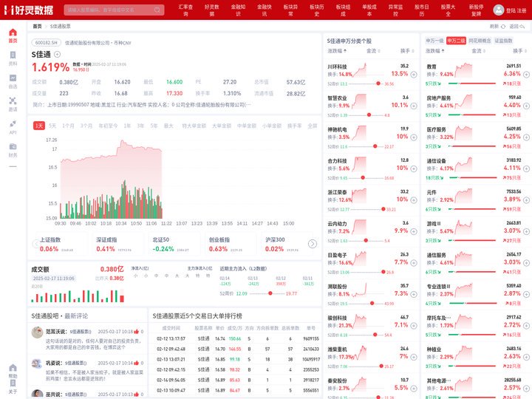Toggle the 特大单金额 chart series
The width and height of the screenshot is (532, 399).
[194, 126]
